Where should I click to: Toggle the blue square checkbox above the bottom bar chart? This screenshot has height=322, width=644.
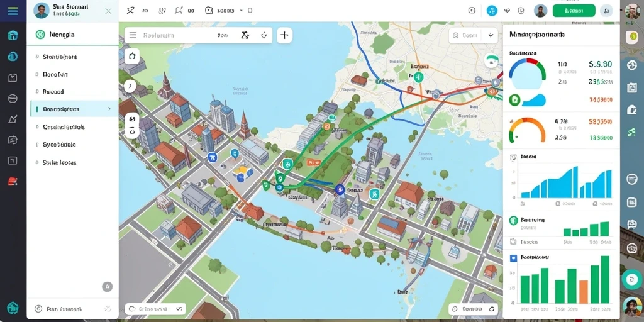tap(513, 258)
